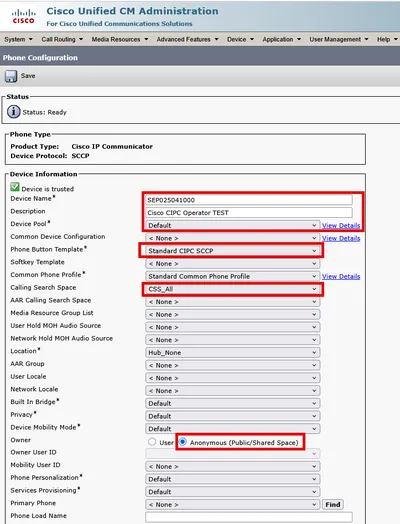Click the Phone Load Name field
This screenshot has width=400, height=524.
[249, 517]
